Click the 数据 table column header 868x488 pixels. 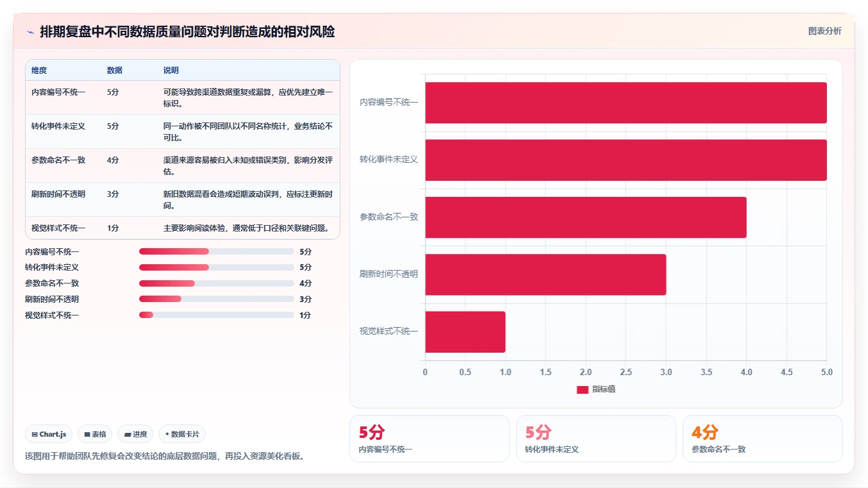[x=115, y=71]
